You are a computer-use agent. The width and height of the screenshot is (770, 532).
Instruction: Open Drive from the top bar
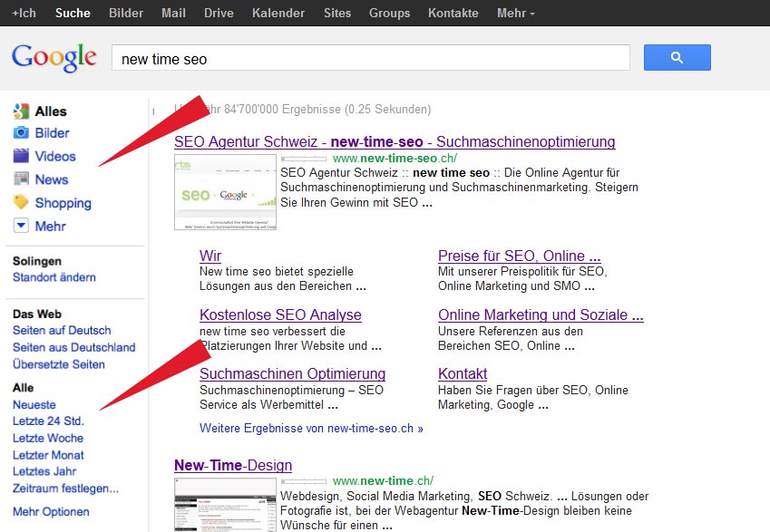coord(219,13)
